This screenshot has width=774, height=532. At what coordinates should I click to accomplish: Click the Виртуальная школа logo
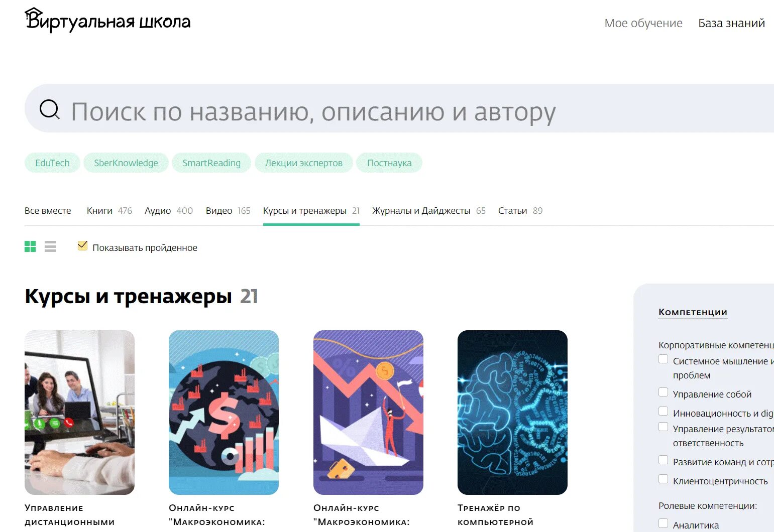[x=107, y=21]
